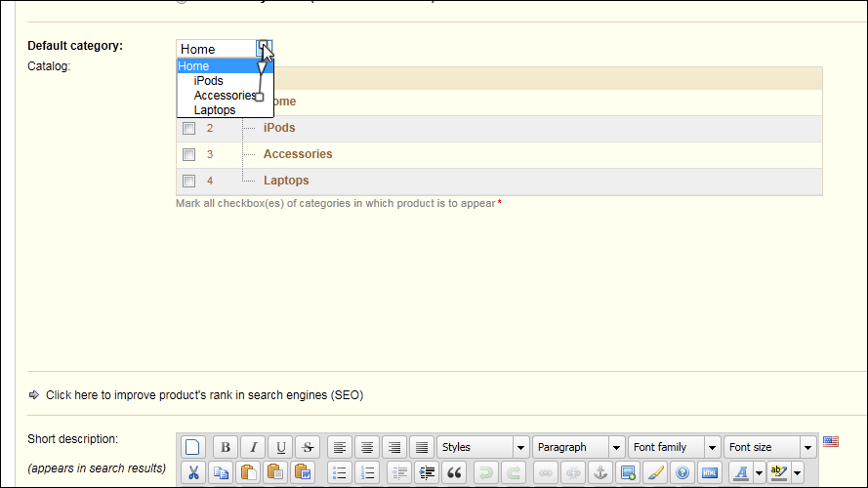Image resolution: width=868 pixels, height=488 pixels.
Task: Click the Laptops catalog row name
Action: 286,181
